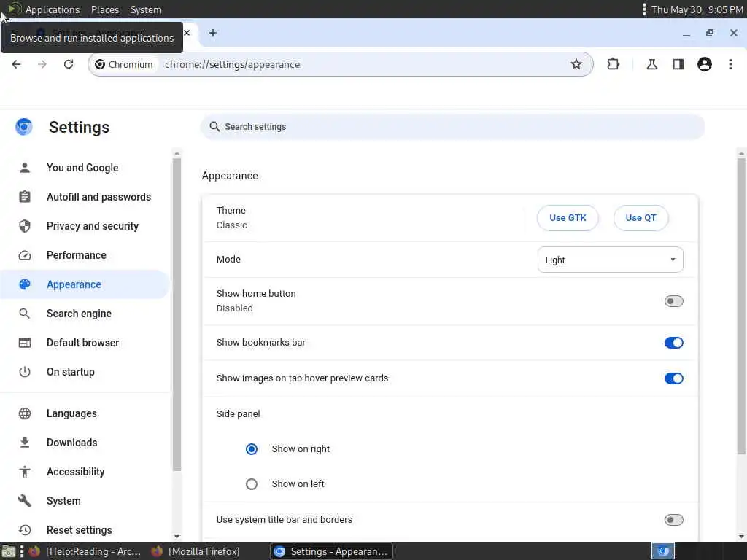Click the sidebar scrollbar up arrow
This screenshot has height=560, width=747.
pyautogui.click(x=177, y=153)
